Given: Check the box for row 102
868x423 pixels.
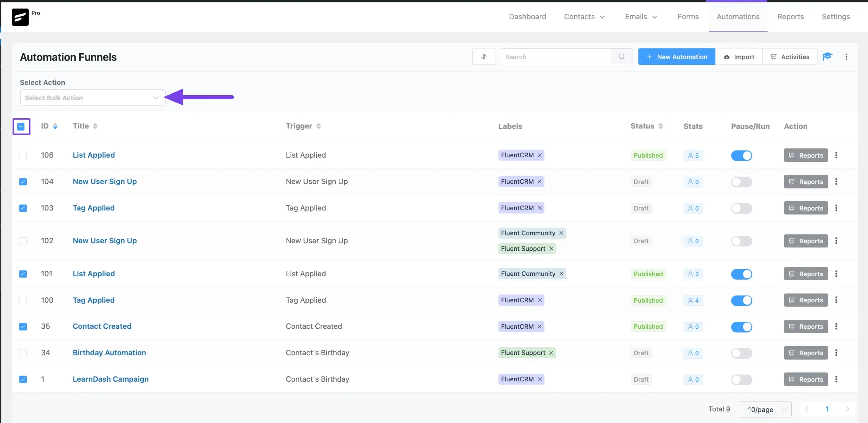Looking at the screenshot, I should point(23,241).
